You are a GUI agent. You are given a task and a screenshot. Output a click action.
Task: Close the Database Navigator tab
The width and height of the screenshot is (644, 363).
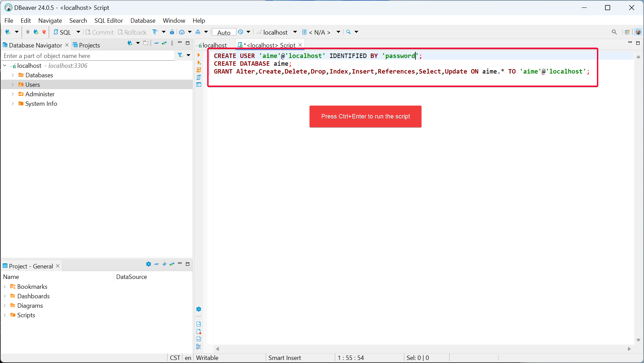[67, 45]
